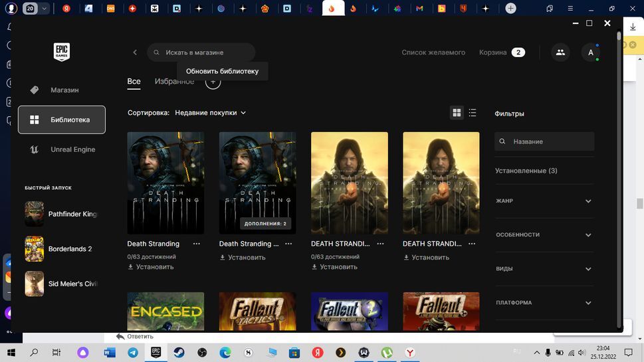This screenshot has height=362, width=644.
Task: Add a new collection with the plus icon
Action: pos(213,82)
